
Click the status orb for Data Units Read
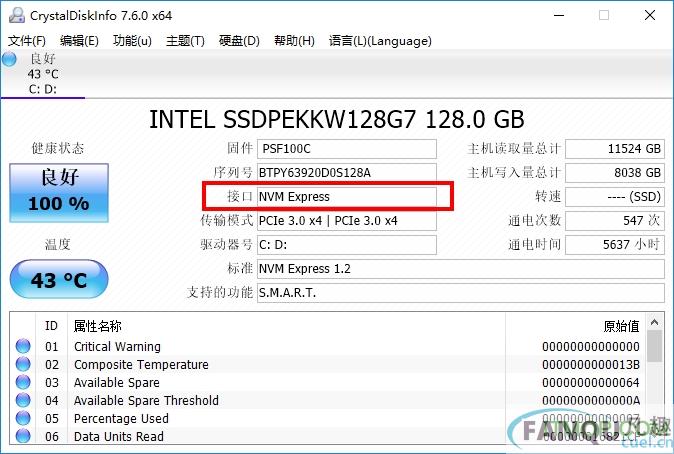pyautogui.click(x=23, y=436)
